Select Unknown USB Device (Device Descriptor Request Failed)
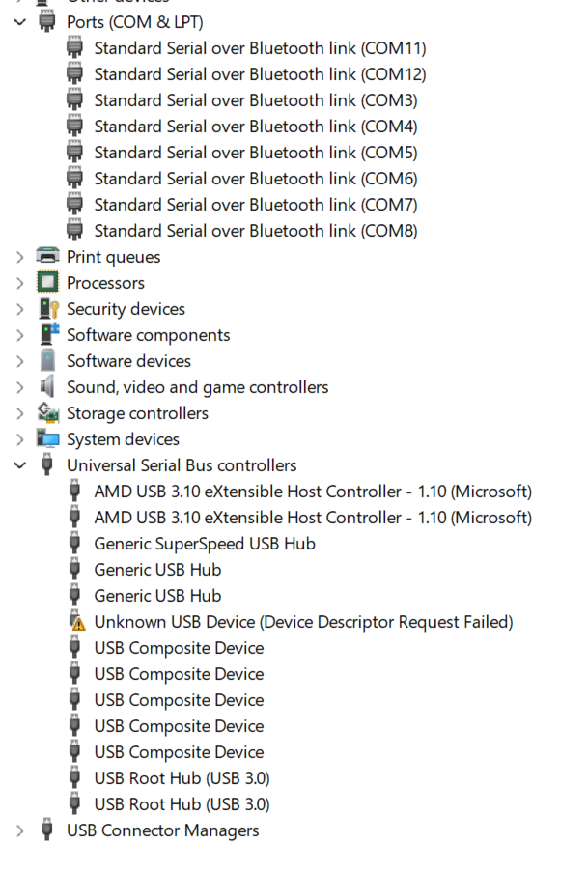 pyautogui.click(x=303, y=622)
